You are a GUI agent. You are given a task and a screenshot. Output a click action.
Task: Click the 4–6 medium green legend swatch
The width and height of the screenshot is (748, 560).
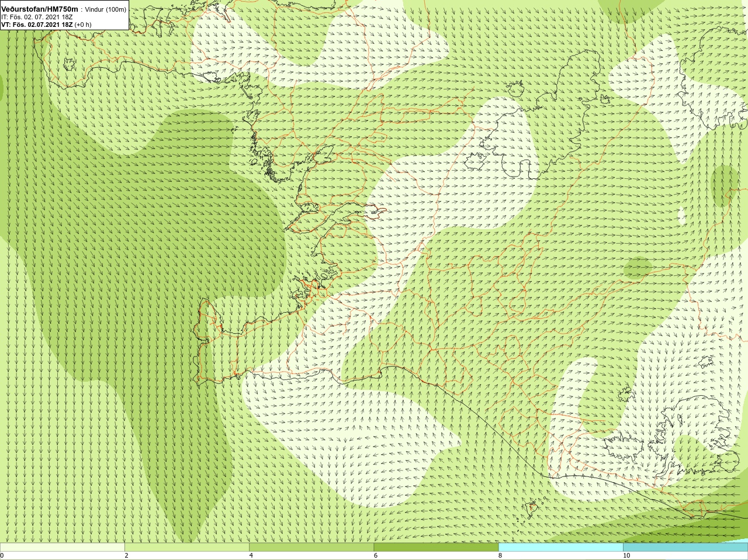(x=311, y=547)
